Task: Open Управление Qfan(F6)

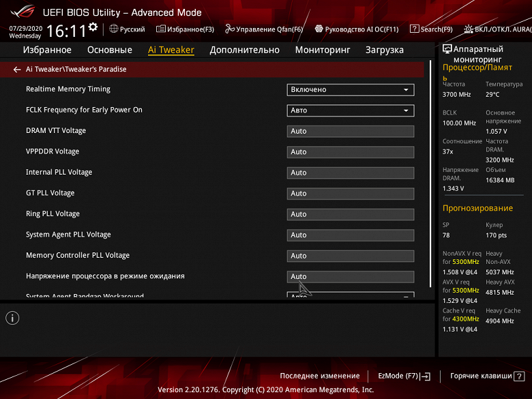Action: point(264,29)
